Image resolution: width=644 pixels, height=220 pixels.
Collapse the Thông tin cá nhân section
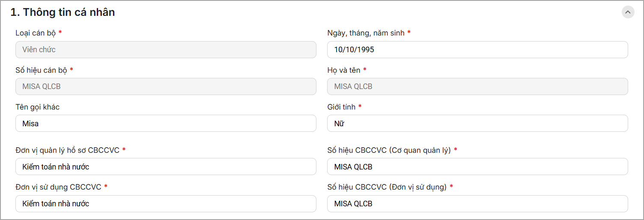pyautogui.click(x=628, y=12)
